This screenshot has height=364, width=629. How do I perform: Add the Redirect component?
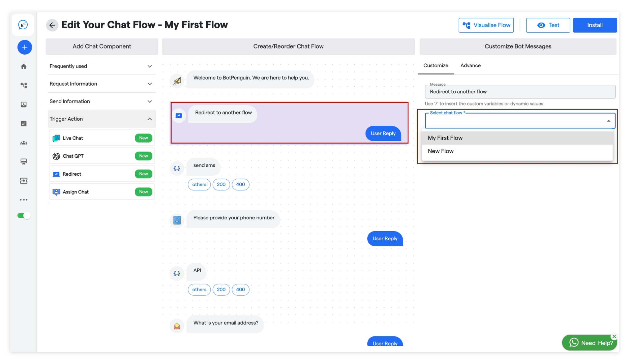102,174
